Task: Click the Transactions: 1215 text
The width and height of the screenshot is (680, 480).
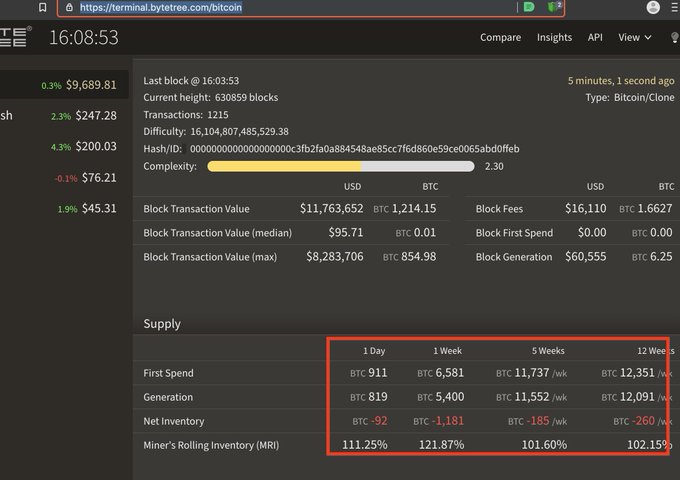Action: (x=186, y=114)
